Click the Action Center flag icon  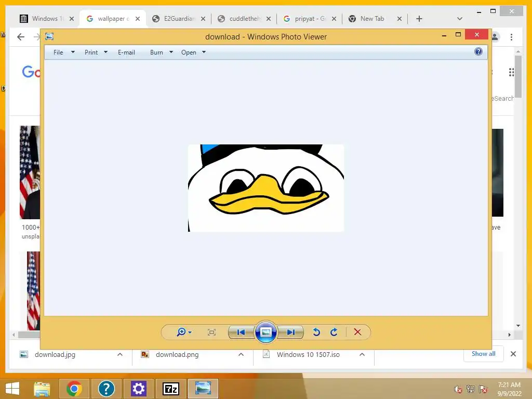pyautogui.click(x=483, y=389)
